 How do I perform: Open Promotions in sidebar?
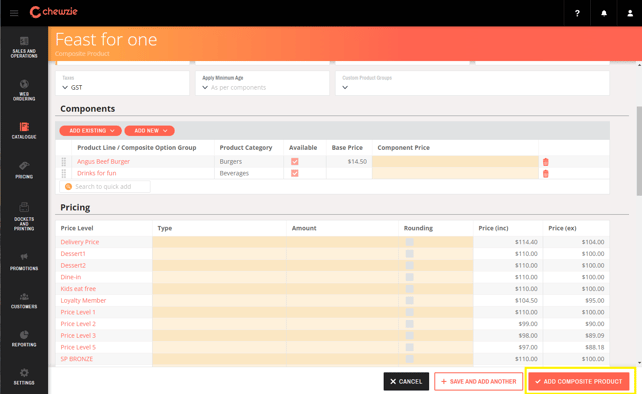(24, 262)
